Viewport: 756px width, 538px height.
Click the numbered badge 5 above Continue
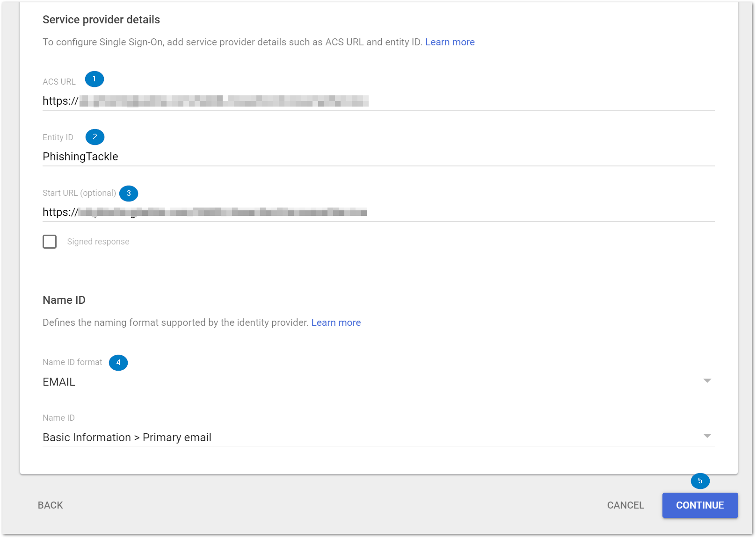[x=700, y=481]
